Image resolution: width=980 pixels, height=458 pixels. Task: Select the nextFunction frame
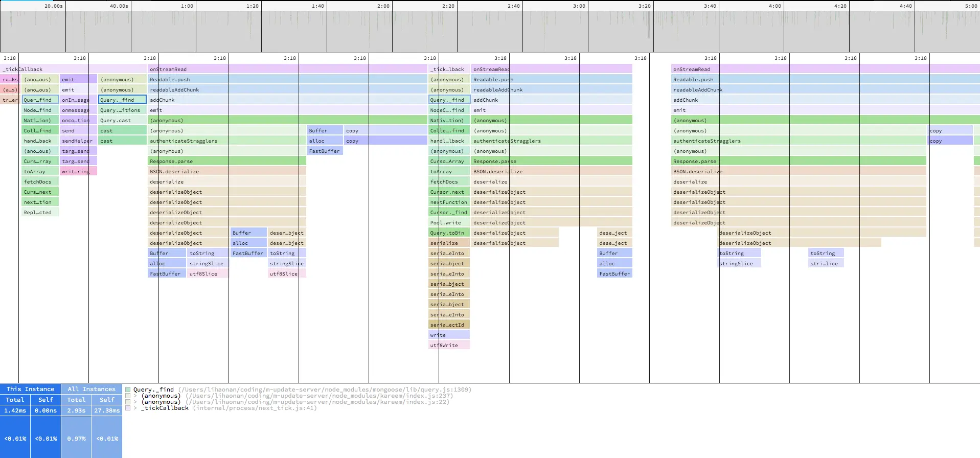449,202
